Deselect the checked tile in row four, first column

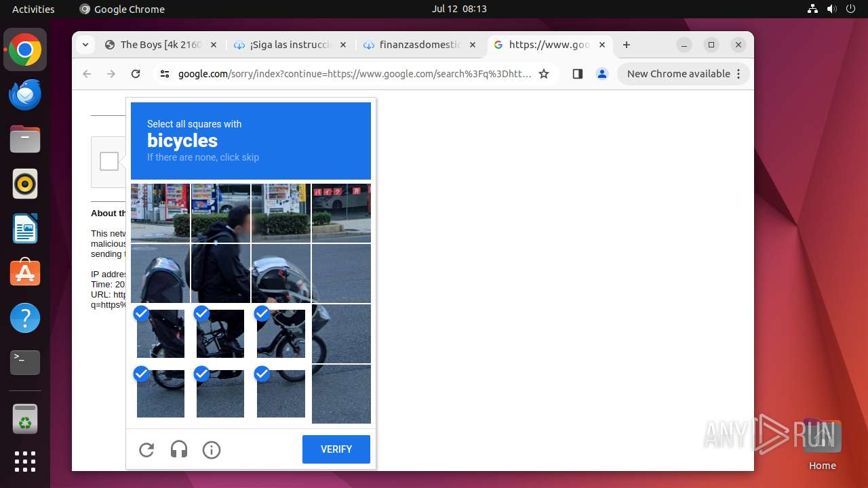pyautogui.click(x=160, y=394)
